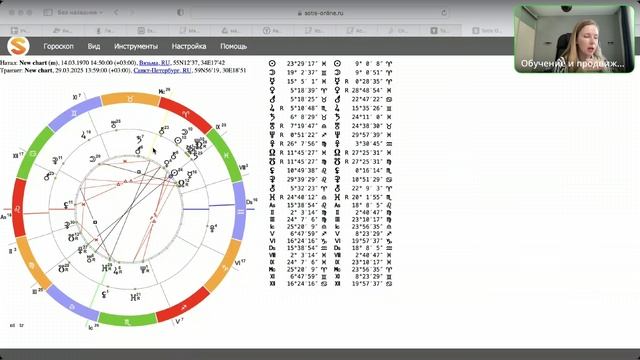Select the red Leo sign on the ring
This screenshot has height=360, width=640.
pos(18,208)
